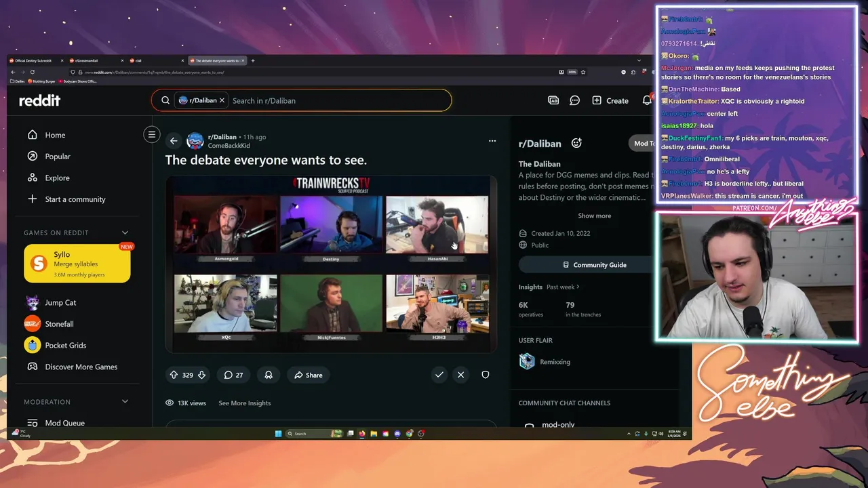Open browser tab list dropdown
Image resolution: width=868 pixels, height=488 pixels.
(639, 60)
